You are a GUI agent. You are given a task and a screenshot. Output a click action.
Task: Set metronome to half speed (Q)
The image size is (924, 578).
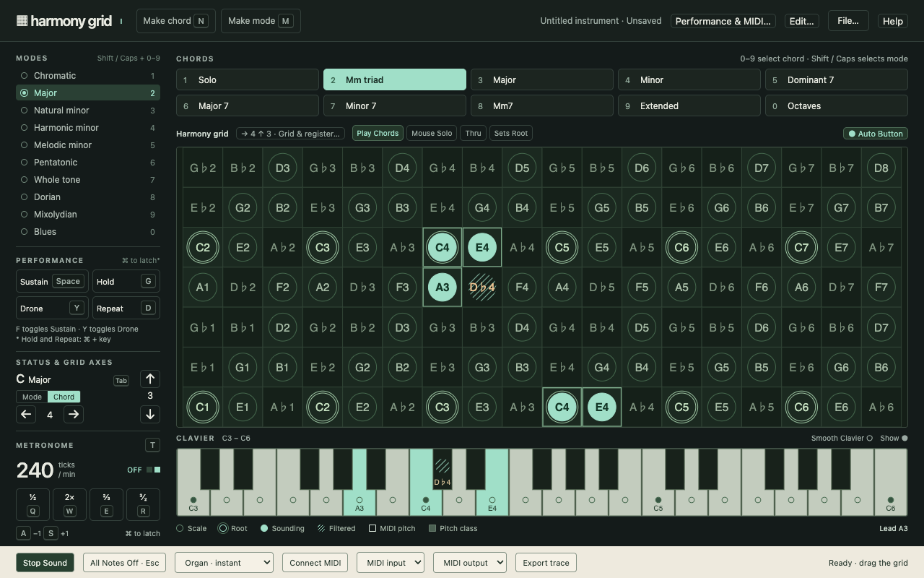pos(32,504)
